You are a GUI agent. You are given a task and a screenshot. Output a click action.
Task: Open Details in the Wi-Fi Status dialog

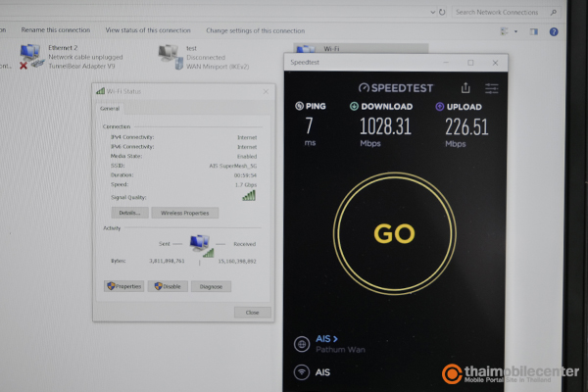pyautogui.click(x=129, y=213)
